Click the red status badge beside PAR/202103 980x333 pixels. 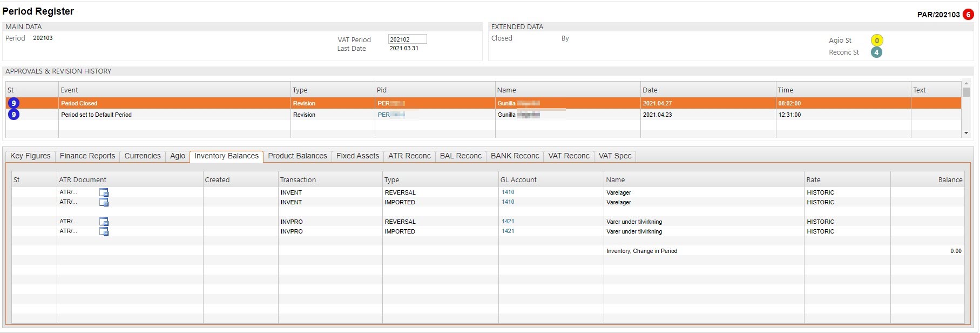coord(968,15)
